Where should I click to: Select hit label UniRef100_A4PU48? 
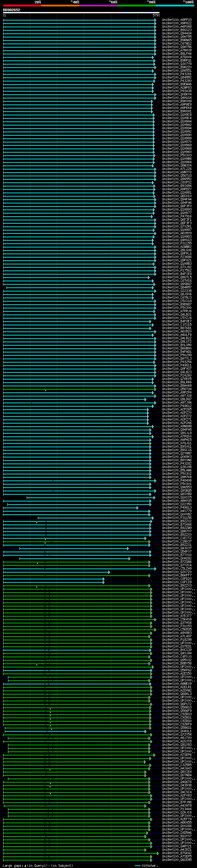pos(176,26)
